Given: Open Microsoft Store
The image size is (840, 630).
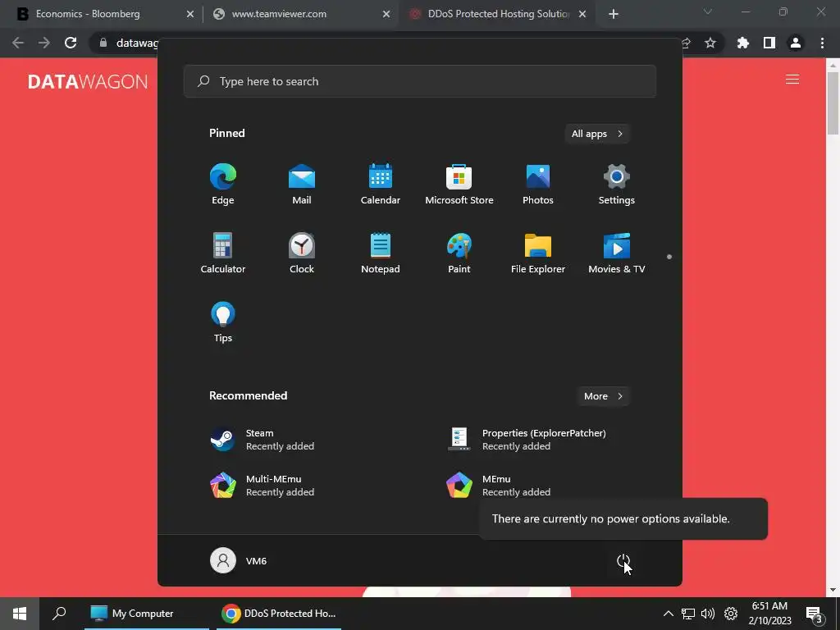Looking at the screenshot, I should [459, 184].
